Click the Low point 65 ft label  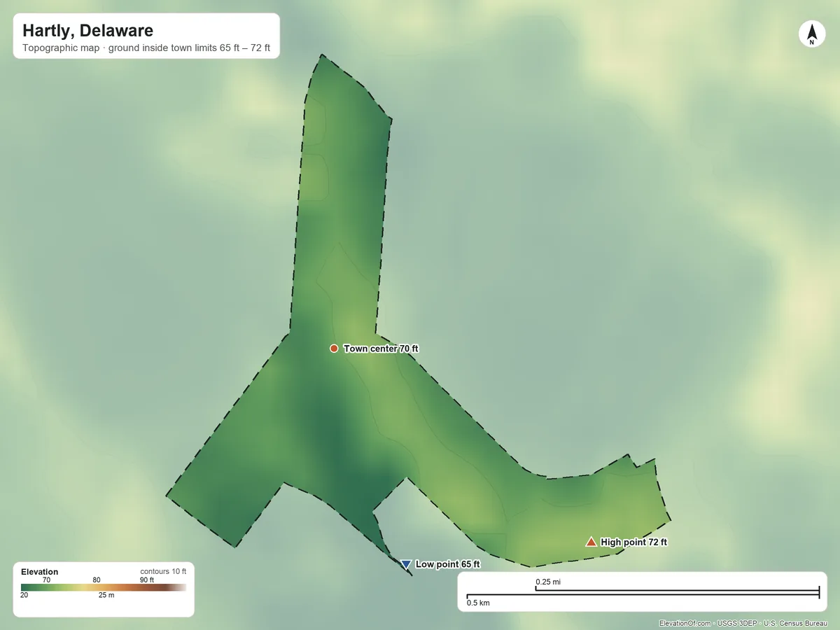click(x=448, y=563)
